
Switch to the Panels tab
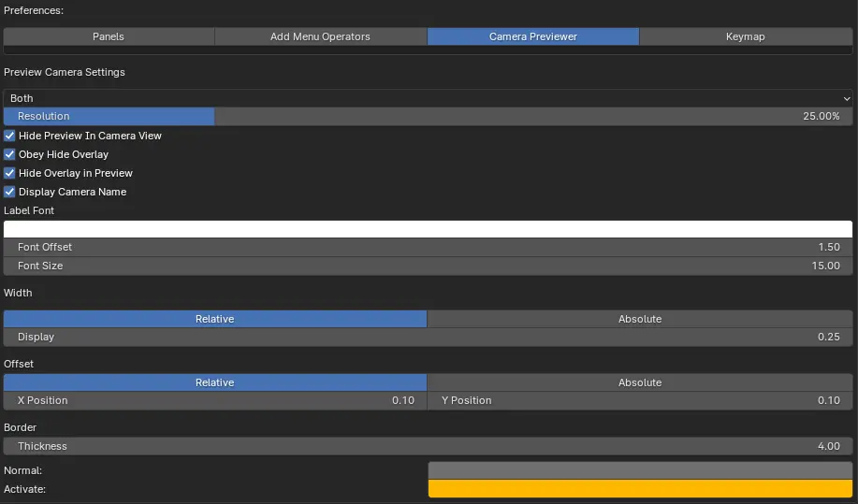(x=109, y=36)
